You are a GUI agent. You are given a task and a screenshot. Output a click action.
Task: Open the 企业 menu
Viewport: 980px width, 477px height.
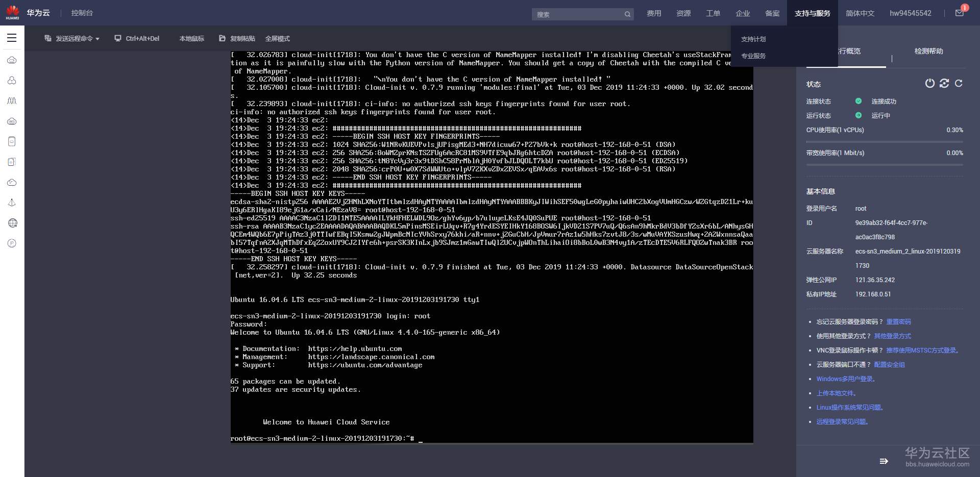(x=743, y=13)
